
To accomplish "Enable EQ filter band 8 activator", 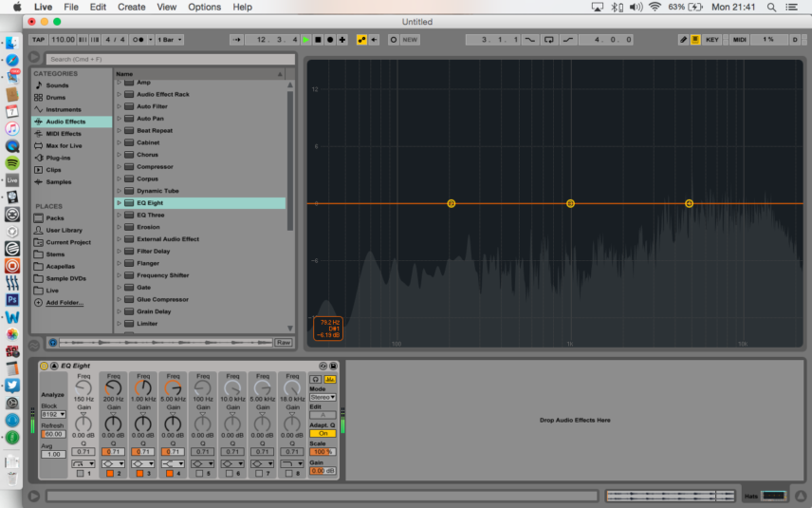I will pyautogui.click(x=289, y=473).
